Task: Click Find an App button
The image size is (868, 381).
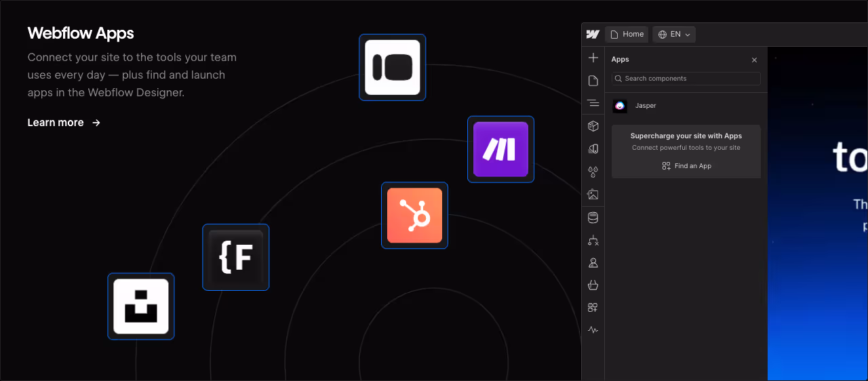Action: [x=686, y=166]
